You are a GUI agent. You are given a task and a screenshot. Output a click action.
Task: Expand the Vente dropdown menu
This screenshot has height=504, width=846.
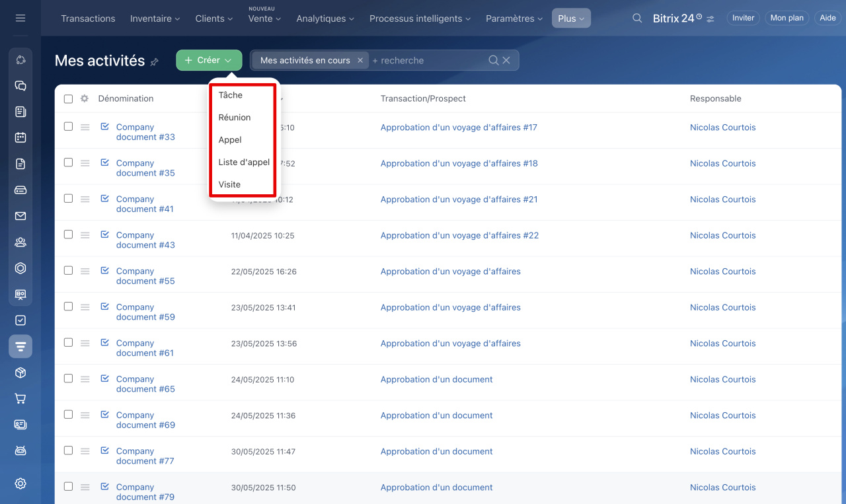coord(264,18)
